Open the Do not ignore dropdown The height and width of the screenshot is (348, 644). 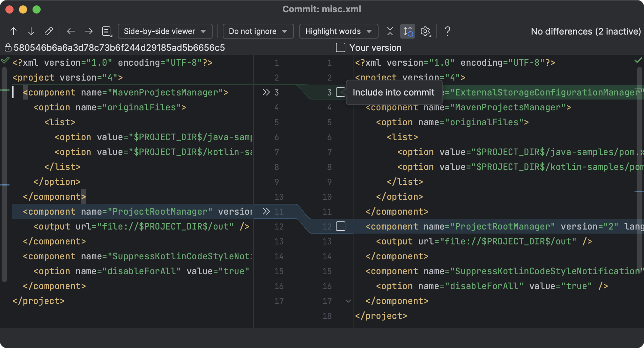coord(258,31)
